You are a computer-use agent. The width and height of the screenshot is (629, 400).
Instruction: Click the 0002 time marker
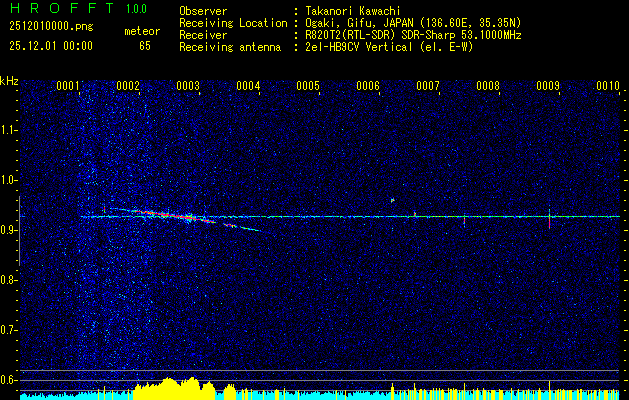coord(128,86)
